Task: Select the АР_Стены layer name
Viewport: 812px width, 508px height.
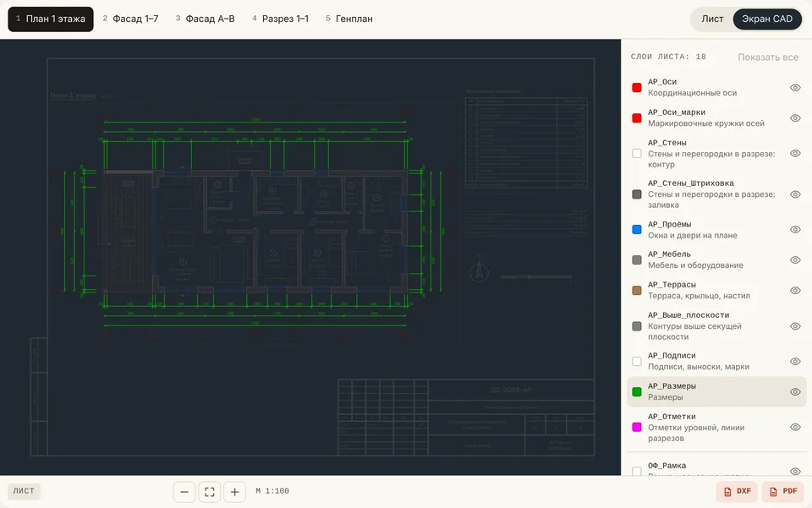Action: pos(667,143)
